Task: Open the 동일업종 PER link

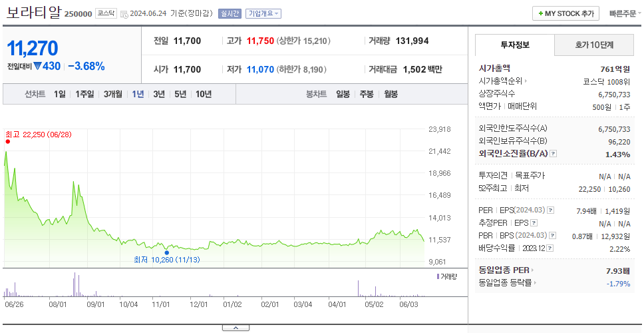Action: tap(504, 270)
